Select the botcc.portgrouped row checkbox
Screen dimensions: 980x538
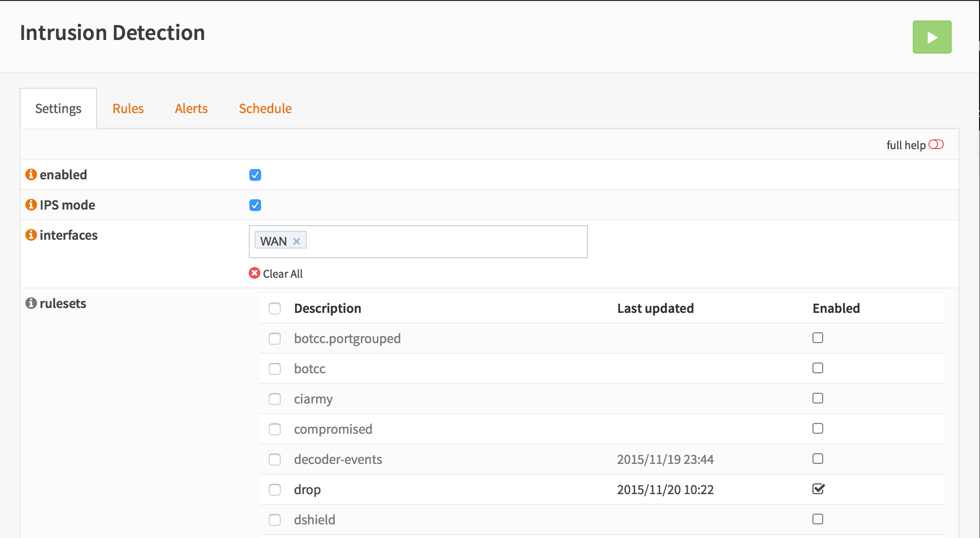coord(275,339)
